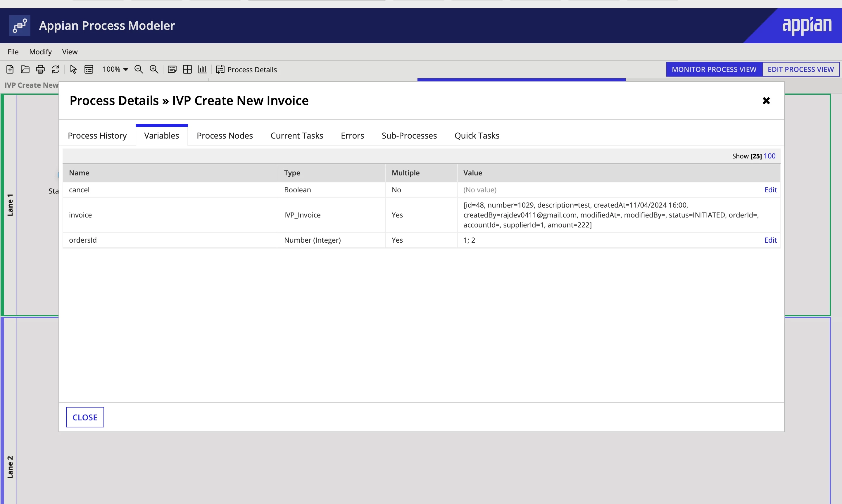
Task: View the Sub-Processes tab
Action: pos(409,136)
